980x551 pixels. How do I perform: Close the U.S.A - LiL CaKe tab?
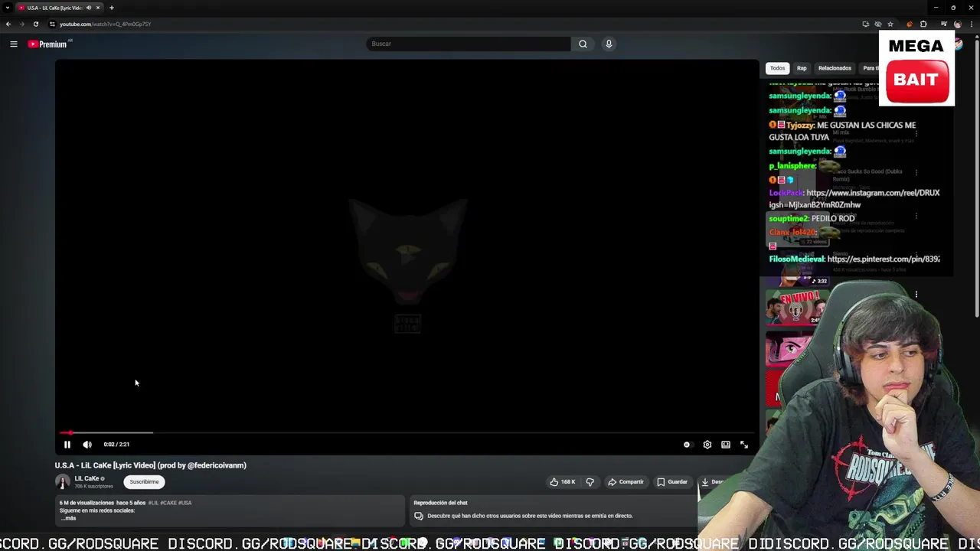point(98,8)
